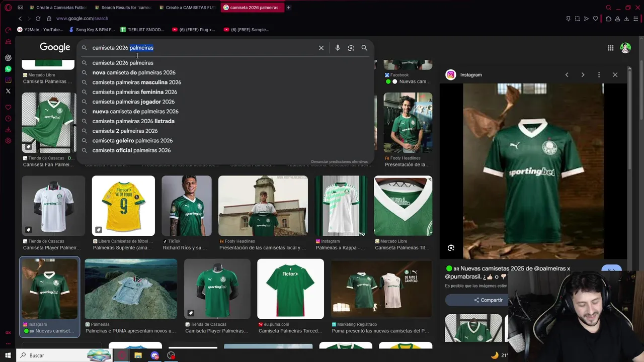Open X (Twitter) in Opera sidebar
The image size is (644, 362).
tap(8, 91)
